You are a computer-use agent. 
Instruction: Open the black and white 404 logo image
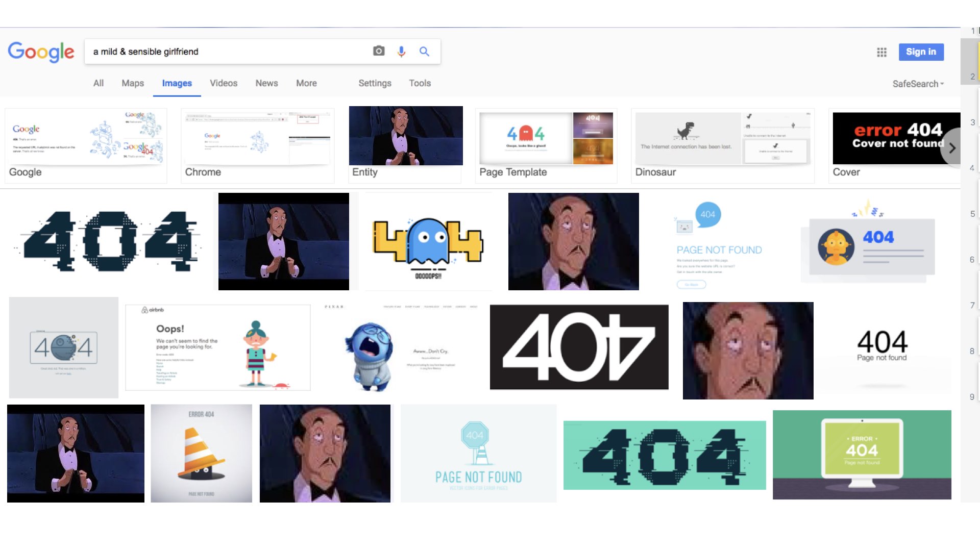tap(579, 347)
